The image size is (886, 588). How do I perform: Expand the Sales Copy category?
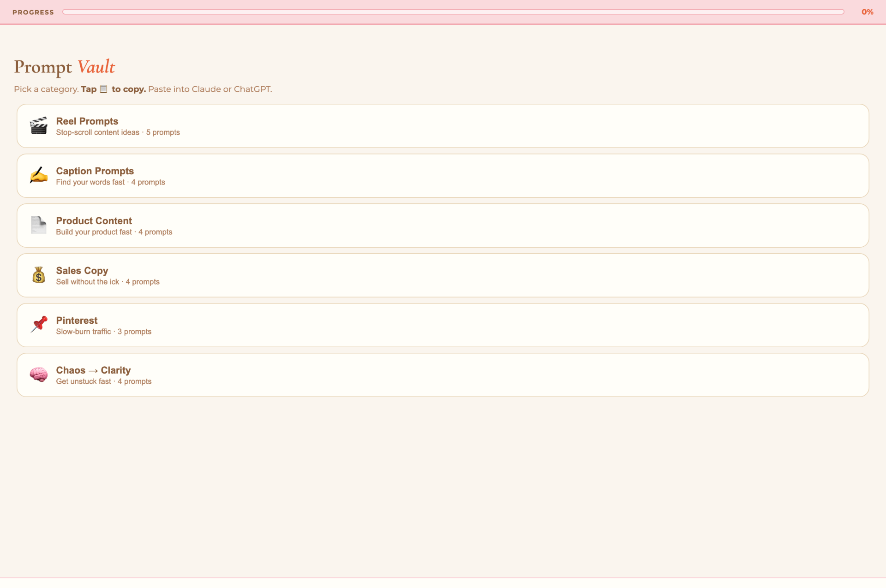443,275
